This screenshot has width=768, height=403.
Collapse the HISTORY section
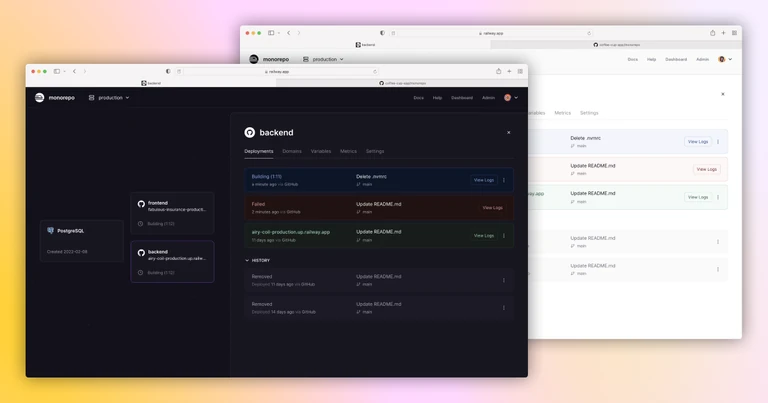(x=257, y=261)
